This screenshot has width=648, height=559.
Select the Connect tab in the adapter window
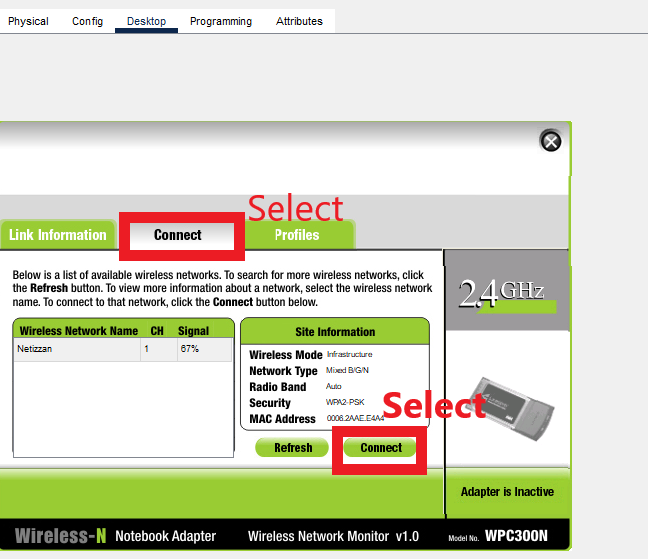tap(178, 235)
